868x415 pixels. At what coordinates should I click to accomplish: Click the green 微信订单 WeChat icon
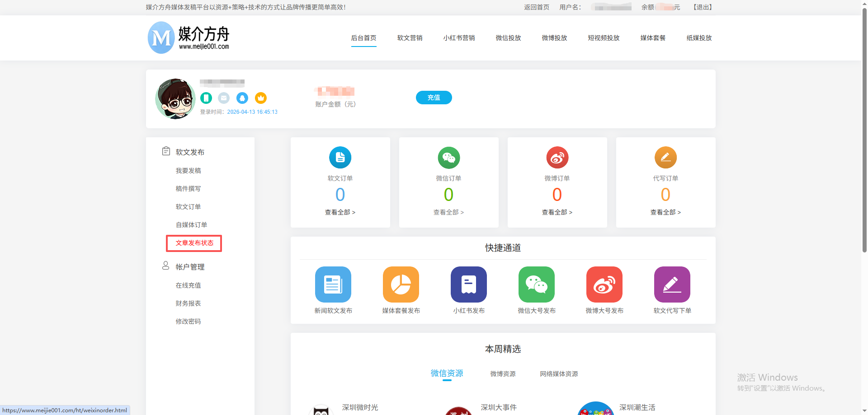(448, 158)
